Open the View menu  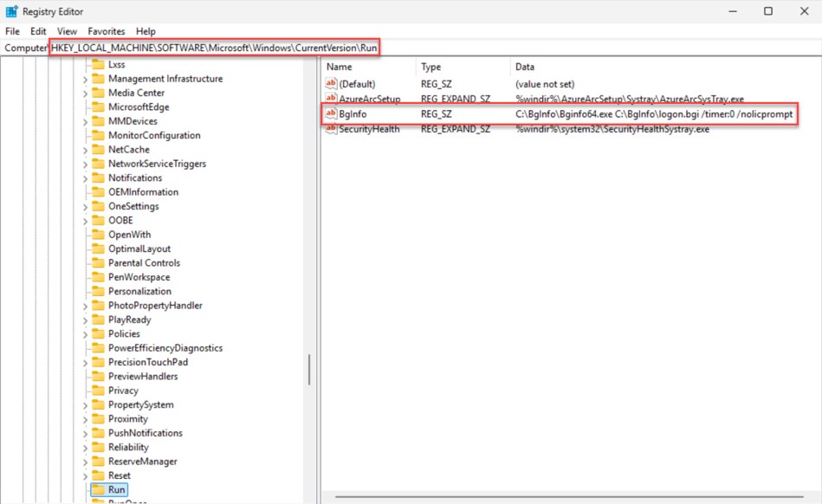(x=67, y=31)
